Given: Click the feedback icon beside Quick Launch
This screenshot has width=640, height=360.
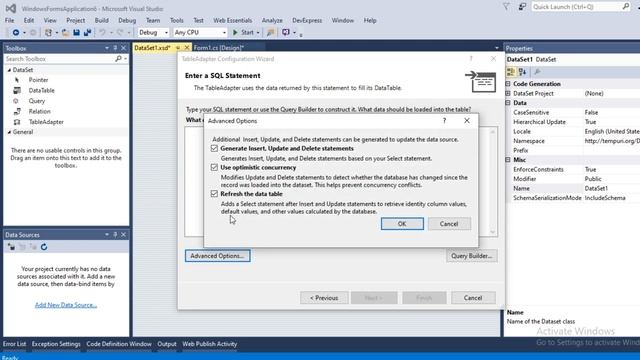Looking at the screenshot, I should click(522, 7).
